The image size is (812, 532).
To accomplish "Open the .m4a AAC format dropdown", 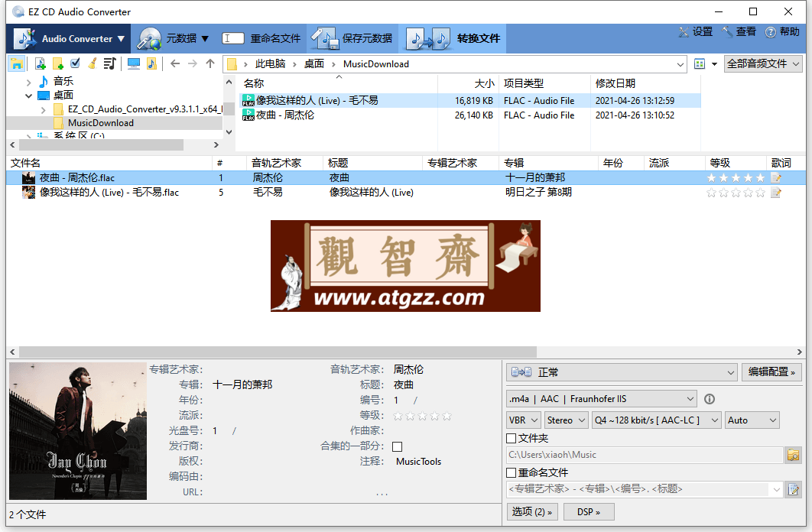I will coord(601,399).
